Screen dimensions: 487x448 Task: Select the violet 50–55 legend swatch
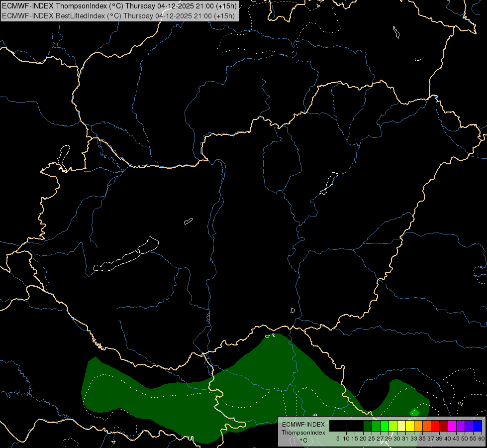[x=469, y=426]
